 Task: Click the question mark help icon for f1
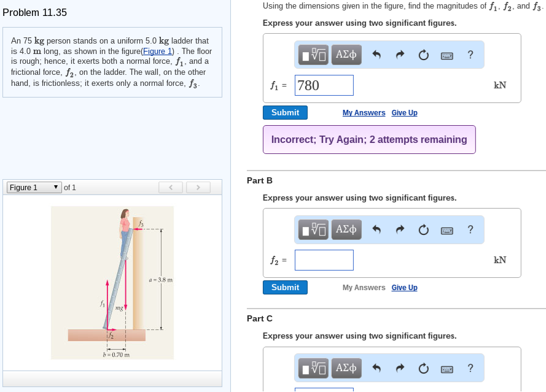[x=470, y=55]
